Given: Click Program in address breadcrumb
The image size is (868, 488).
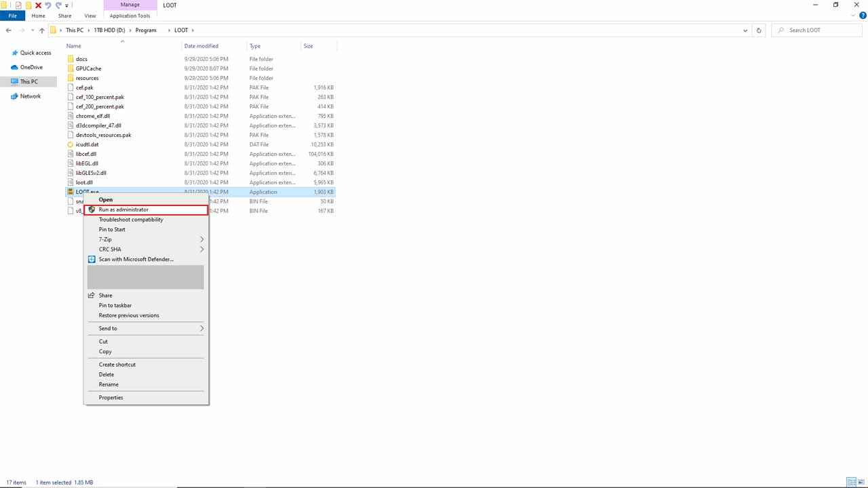Looking at the screenshot, I should pos(146,30).
